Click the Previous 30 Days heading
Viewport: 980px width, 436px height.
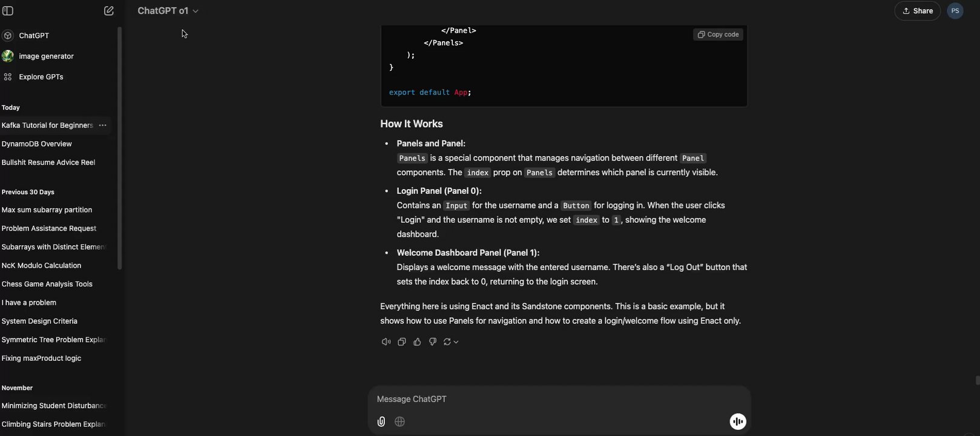pos(28,193)
